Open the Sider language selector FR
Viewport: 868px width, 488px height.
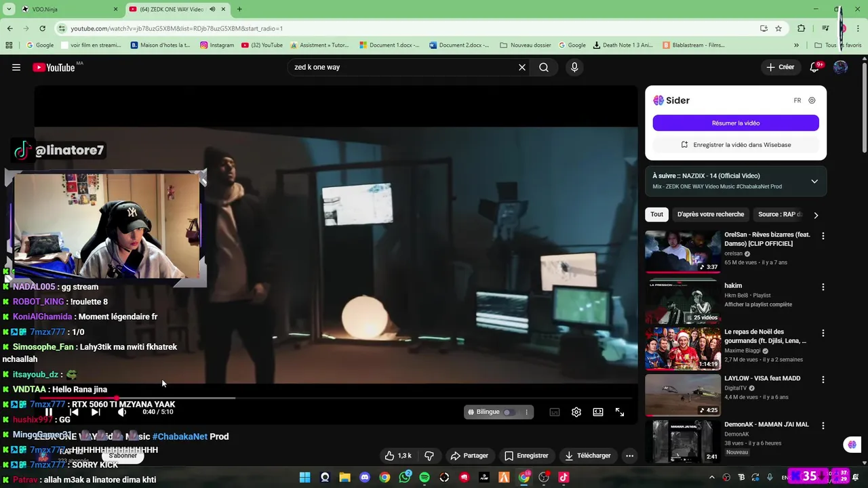pos(797,100)
